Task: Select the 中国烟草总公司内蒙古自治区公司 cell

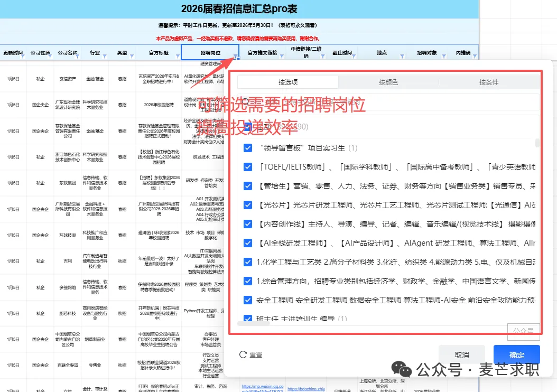Action: [x=68, y=340]
